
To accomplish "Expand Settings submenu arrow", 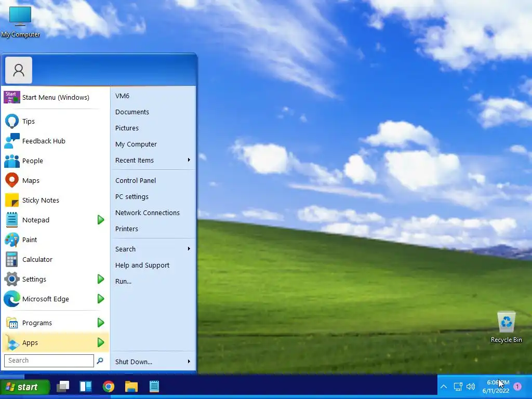I will [101, 279].
